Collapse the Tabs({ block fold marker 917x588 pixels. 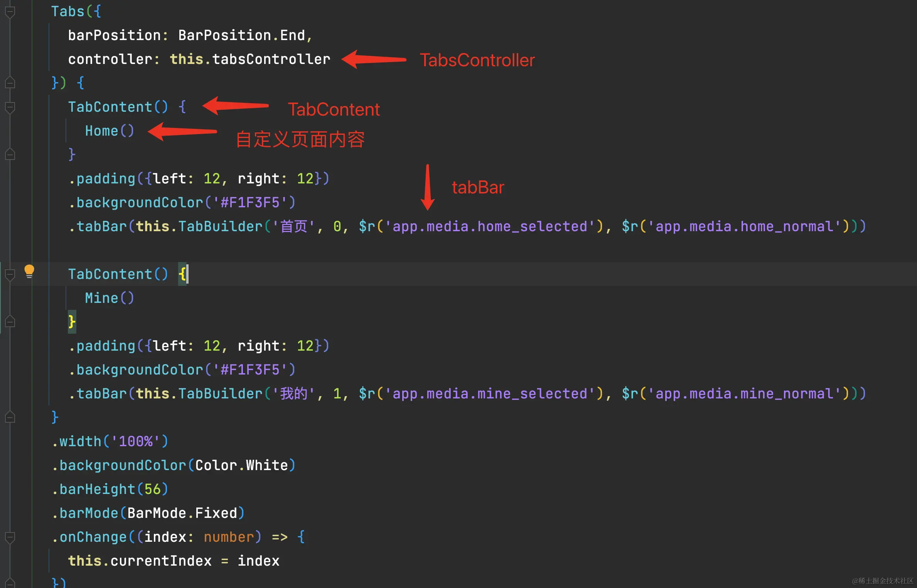10,12
